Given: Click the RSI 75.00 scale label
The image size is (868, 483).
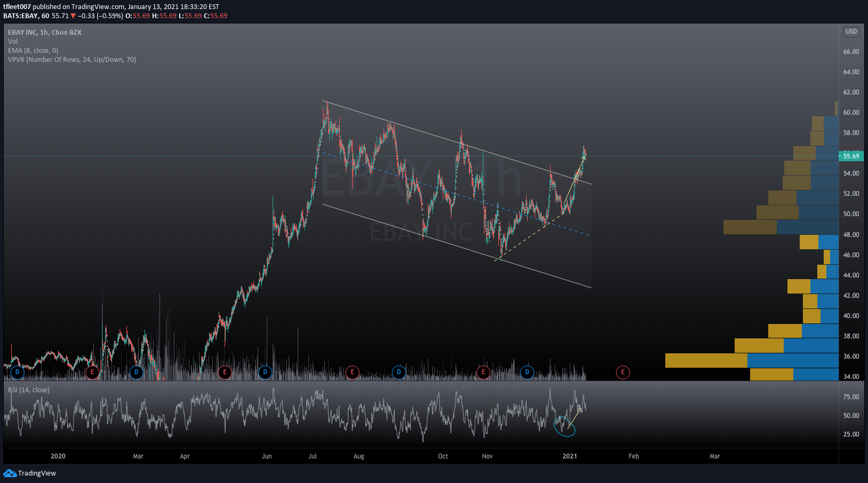Looking at the screenshot, I should (851, 397).
